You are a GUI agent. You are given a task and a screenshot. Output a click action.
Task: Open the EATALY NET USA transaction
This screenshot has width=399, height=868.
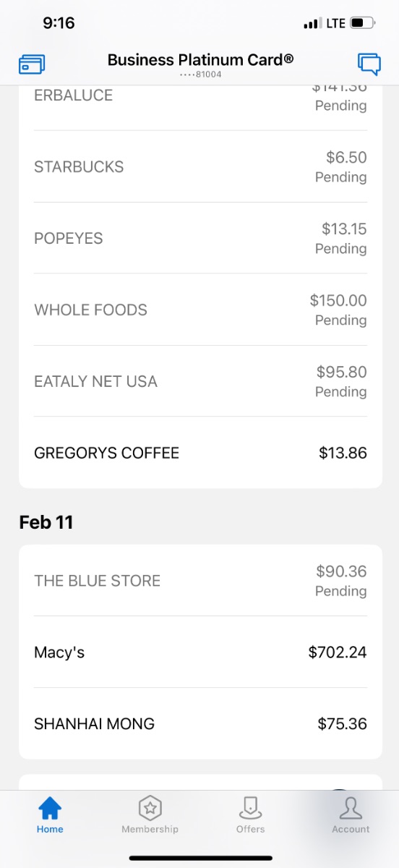[x=200, y=381]
